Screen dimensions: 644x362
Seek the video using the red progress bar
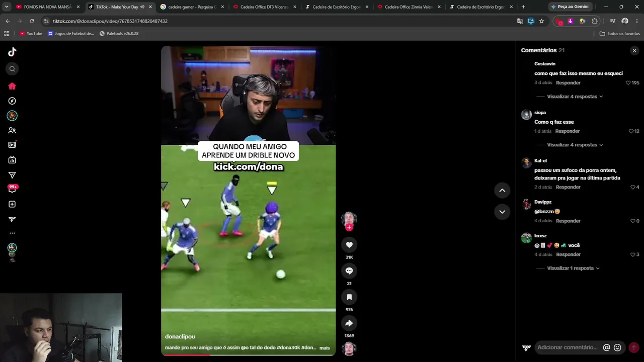tap(248, 355)
